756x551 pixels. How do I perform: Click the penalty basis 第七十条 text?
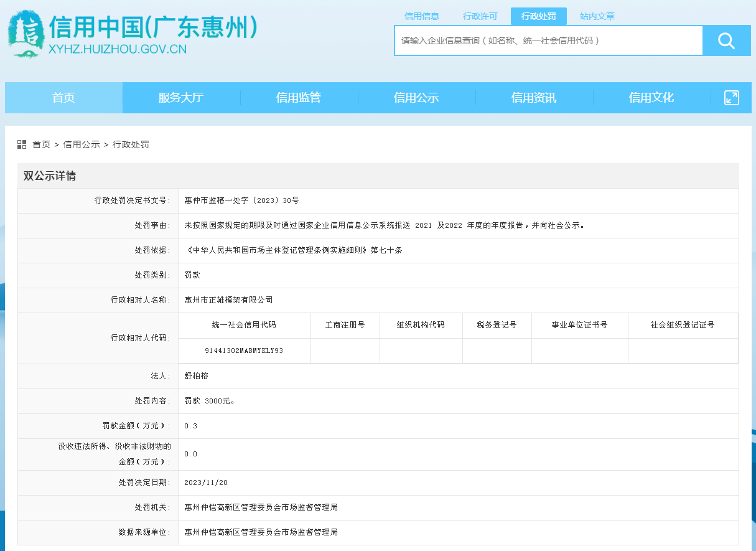coord(294,250)
